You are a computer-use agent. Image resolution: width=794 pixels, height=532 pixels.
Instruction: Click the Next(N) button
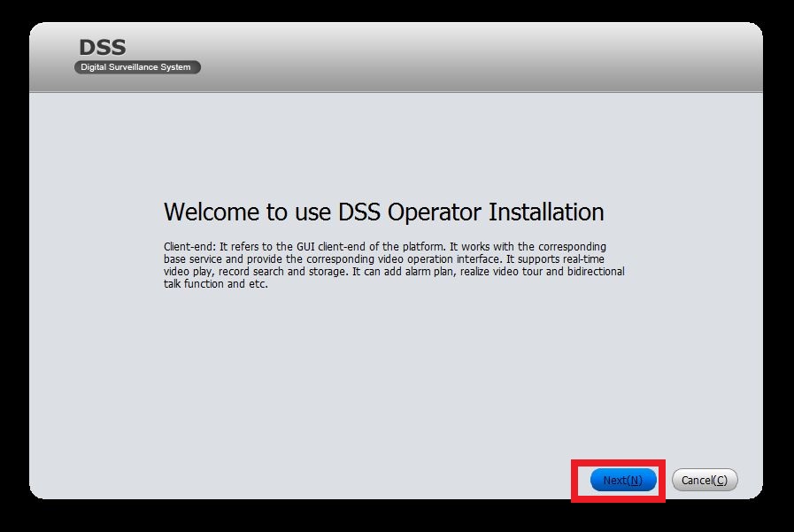(623, 480)
